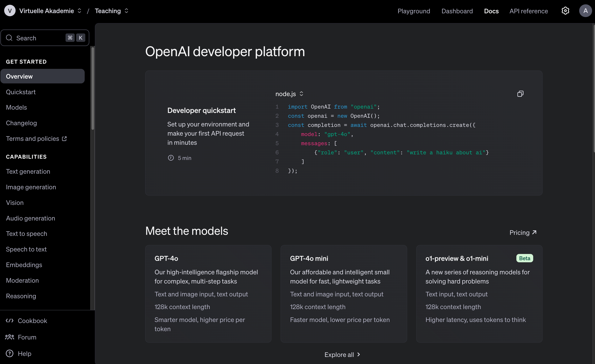Go to the Dashboard tab
Viewport: 595px width, 364px height.
pos(457,11)
